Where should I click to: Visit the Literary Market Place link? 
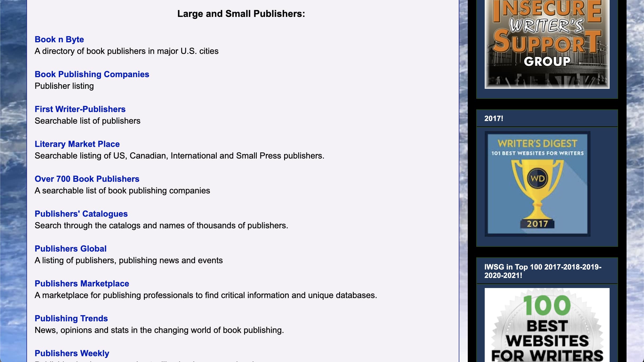[77, 144]
